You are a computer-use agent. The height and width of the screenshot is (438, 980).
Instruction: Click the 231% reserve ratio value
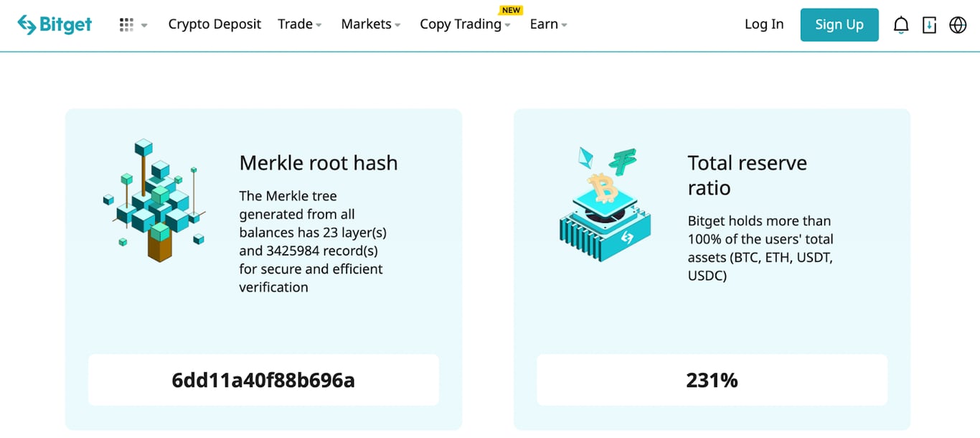(712, 380)
